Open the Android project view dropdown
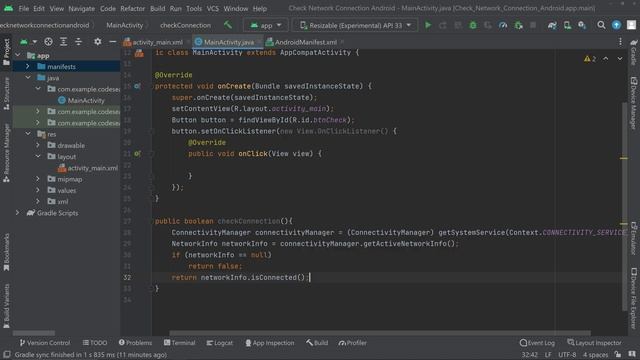 click(x=28, y=42)
